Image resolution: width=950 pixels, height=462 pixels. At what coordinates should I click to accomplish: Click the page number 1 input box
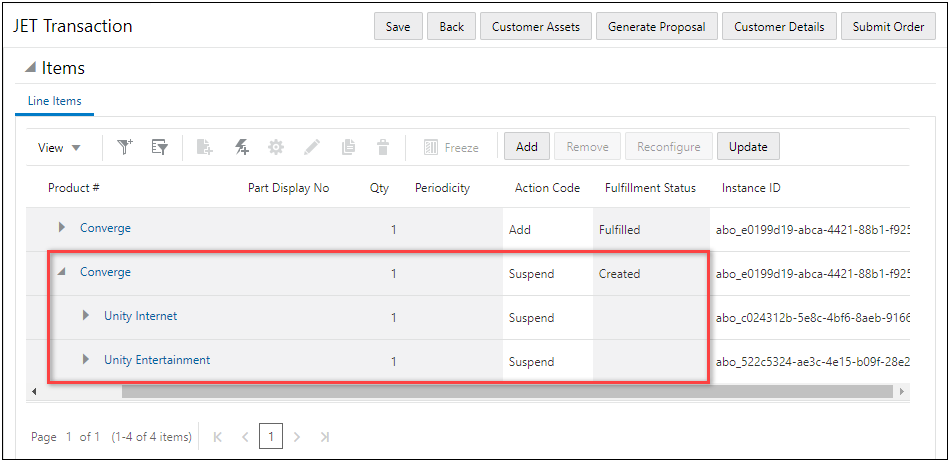(270, 437)
